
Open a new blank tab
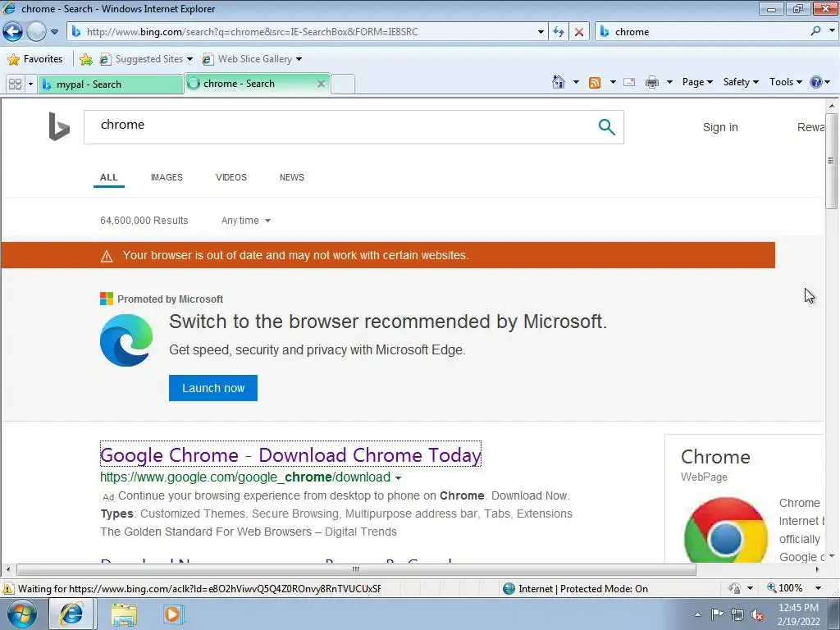(343, 84)
